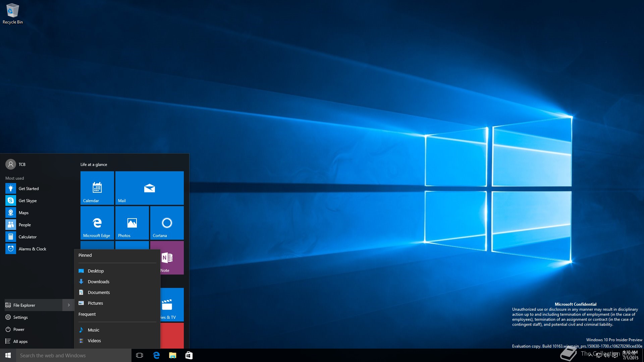Open the Photos tile
The width and height of the screenshot is (644, 362).
[x=132, y=223]
